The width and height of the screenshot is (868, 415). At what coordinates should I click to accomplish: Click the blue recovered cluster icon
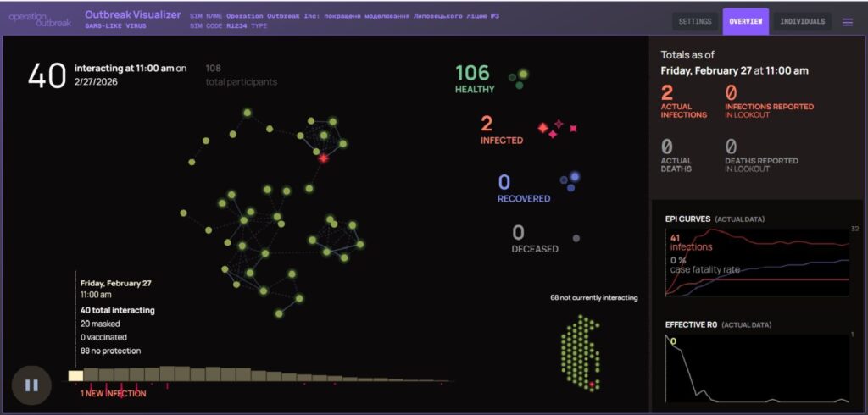(570, 180)
